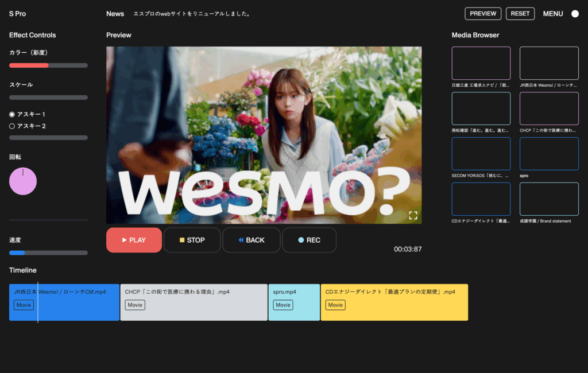Viewport: 588px width, 373px height.
Task: Start recording with REC
Action: 309,240
